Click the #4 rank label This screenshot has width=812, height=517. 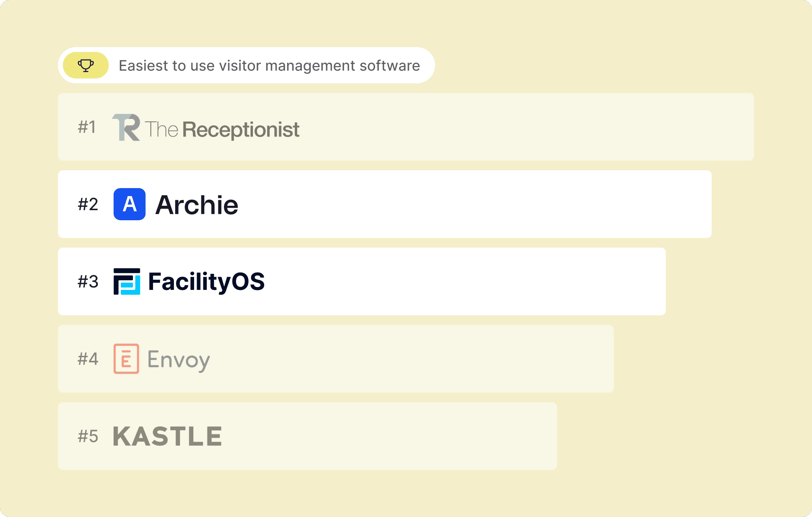88,359
